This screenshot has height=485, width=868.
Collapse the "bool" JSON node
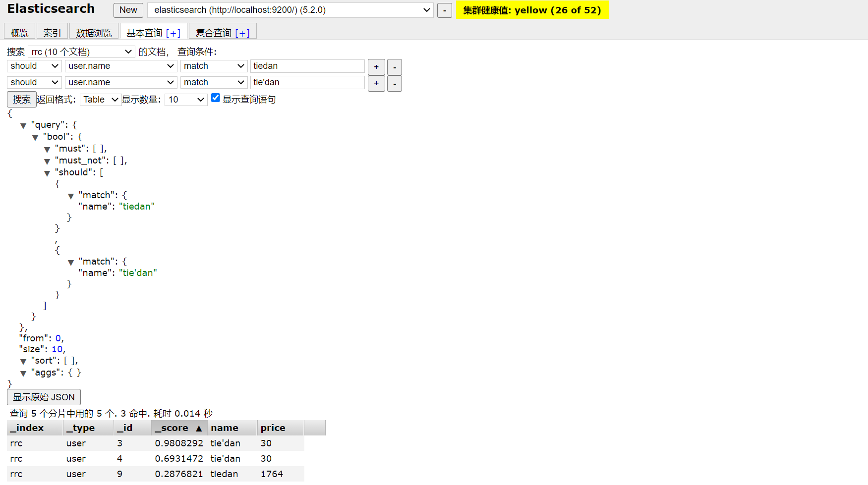coord(35,138)
